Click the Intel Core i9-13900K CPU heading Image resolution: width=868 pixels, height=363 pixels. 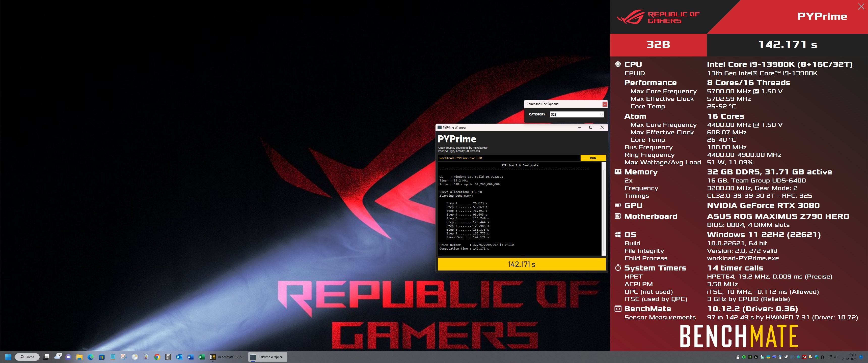pyautogui.click(x=780, y=64)
